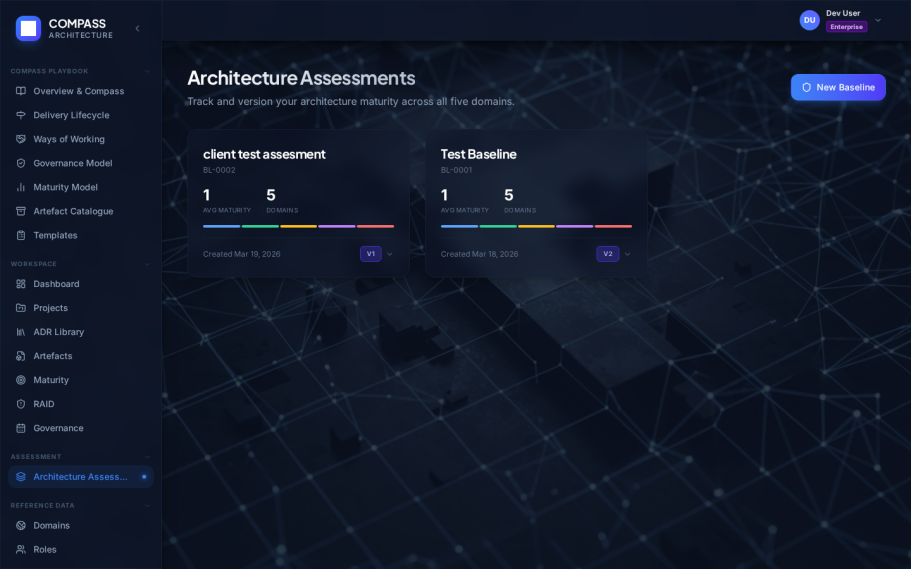Screen dimensions: 911x569
Task: Click the Delivery Lifecycle sidebar icon
Action: point(21,115)
